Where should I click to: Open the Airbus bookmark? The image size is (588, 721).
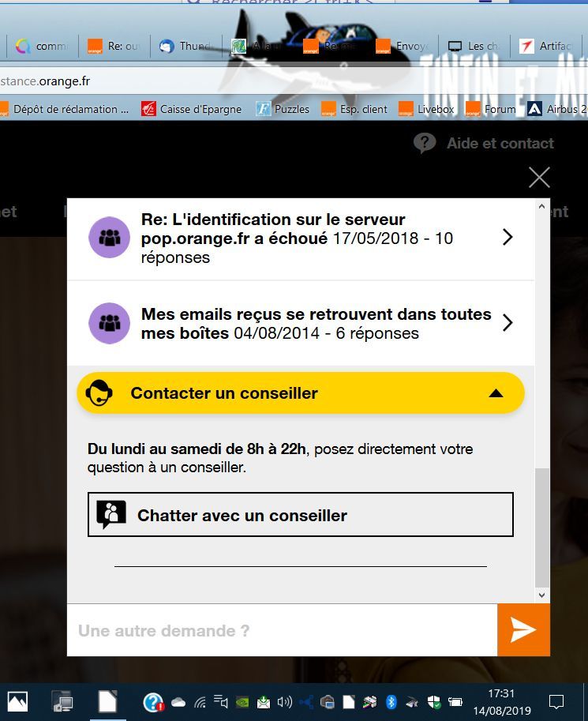[x=556, y=109]
